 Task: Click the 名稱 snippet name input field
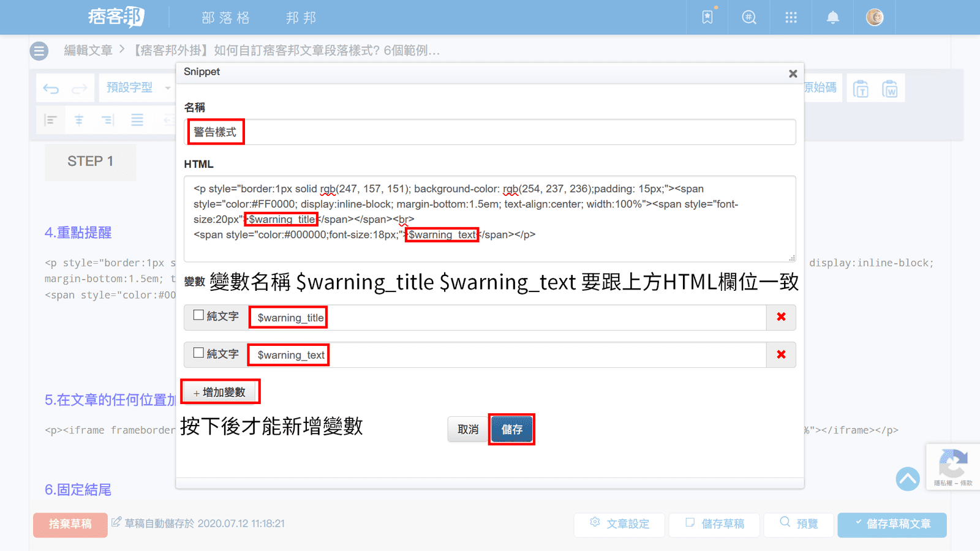coord(490,132)
